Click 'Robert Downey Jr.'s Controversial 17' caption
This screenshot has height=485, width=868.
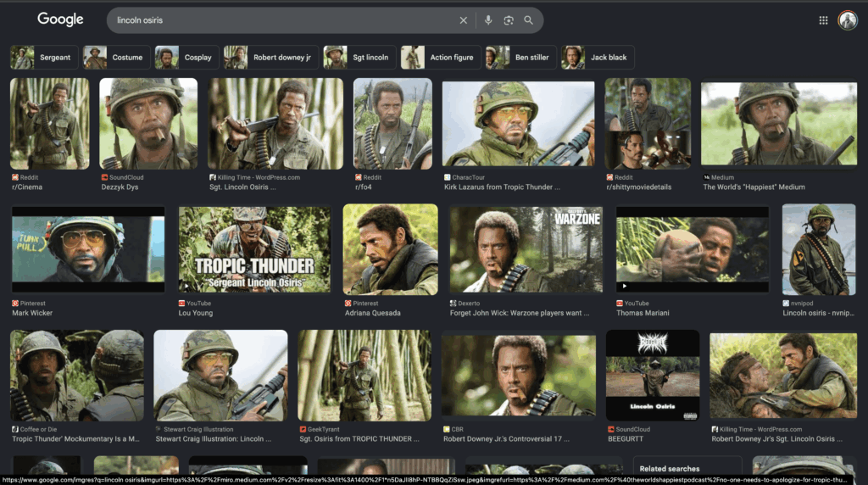tap(507, 439)
